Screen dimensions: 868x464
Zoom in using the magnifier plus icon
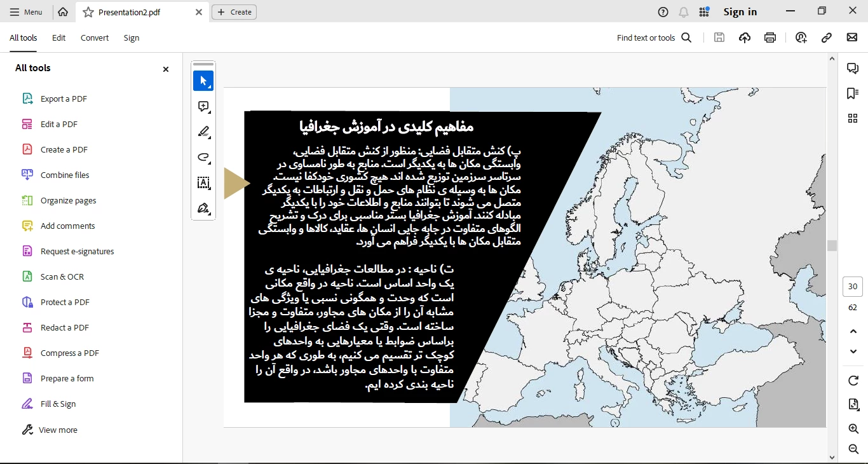[x=853, y=429]
